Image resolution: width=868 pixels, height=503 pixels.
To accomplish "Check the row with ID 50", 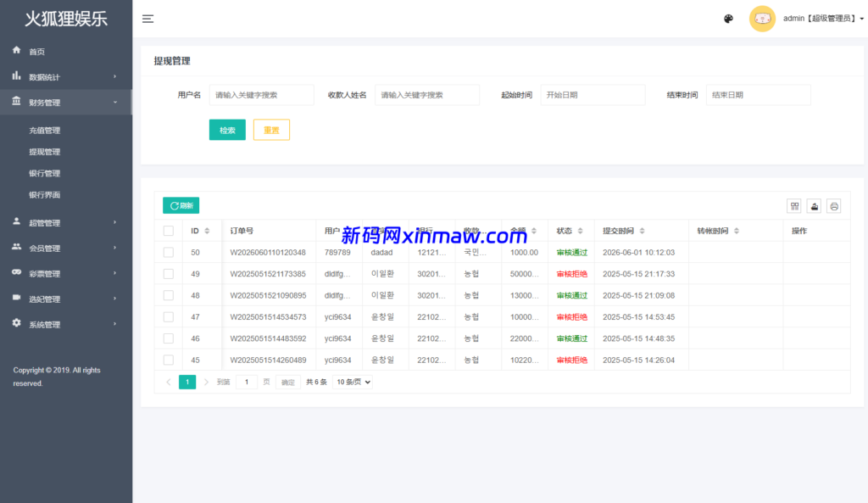I will (169, 253).
